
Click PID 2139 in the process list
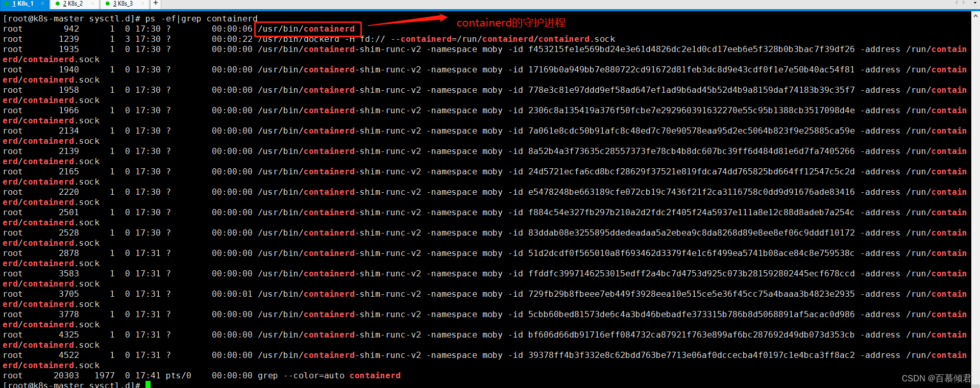pos(69,151)
